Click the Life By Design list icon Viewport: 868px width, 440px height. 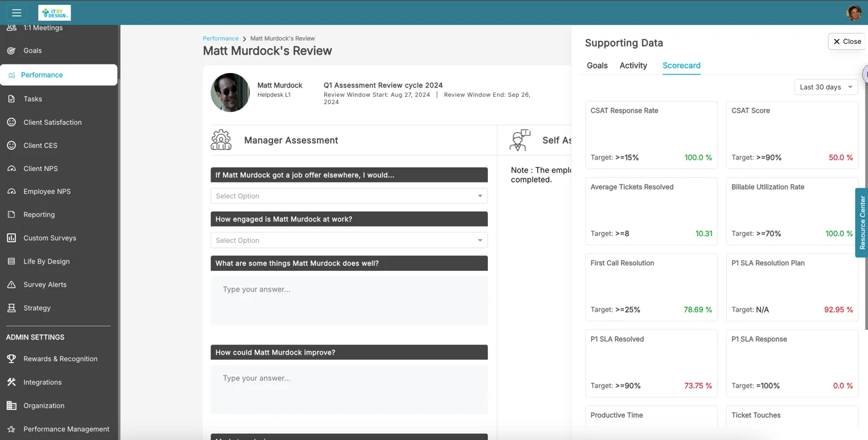pos(12,261)
